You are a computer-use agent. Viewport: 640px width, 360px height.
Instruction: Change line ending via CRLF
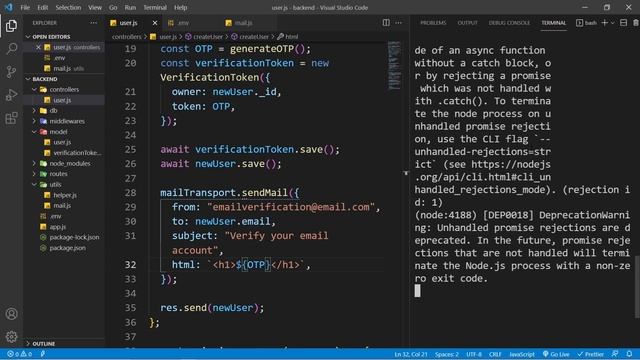[495, 354]
